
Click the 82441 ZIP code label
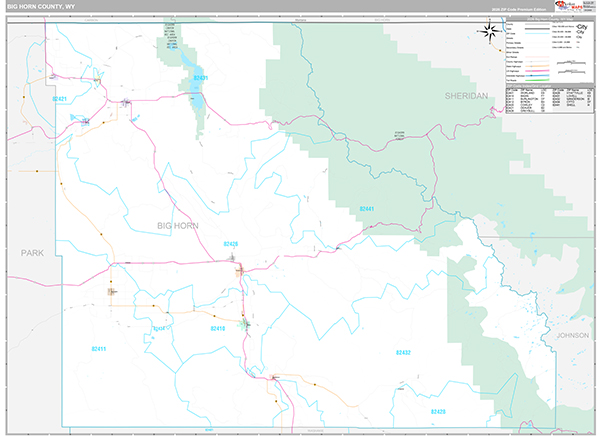(x=366, y=209)
